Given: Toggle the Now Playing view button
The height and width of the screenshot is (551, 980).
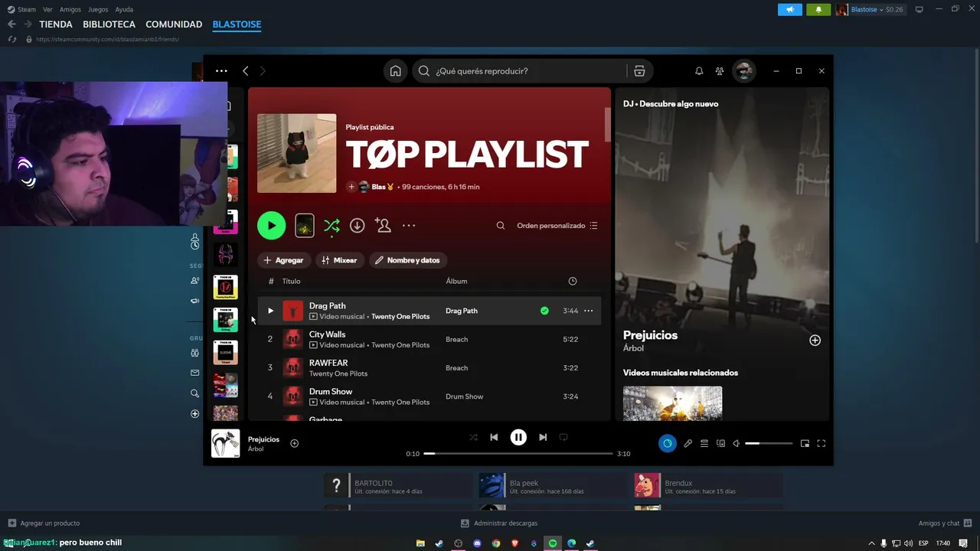Looking at the screenshot, I should coord(668,443).
